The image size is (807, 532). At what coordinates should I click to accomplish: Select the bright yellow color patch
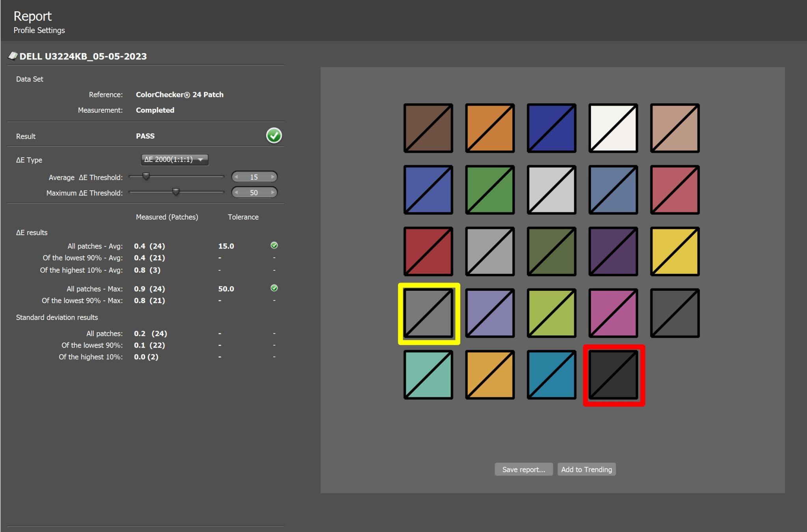click(675, 251)
